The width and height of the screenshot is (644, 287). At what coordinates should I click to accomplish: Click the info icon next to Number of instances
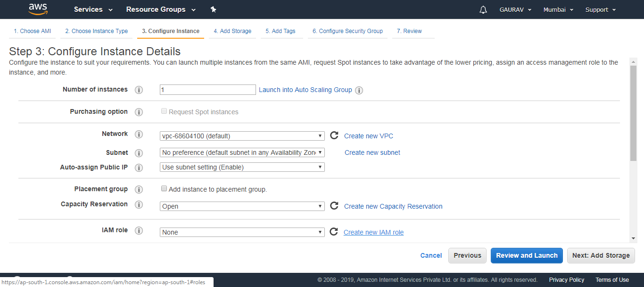tap(139, 90)
